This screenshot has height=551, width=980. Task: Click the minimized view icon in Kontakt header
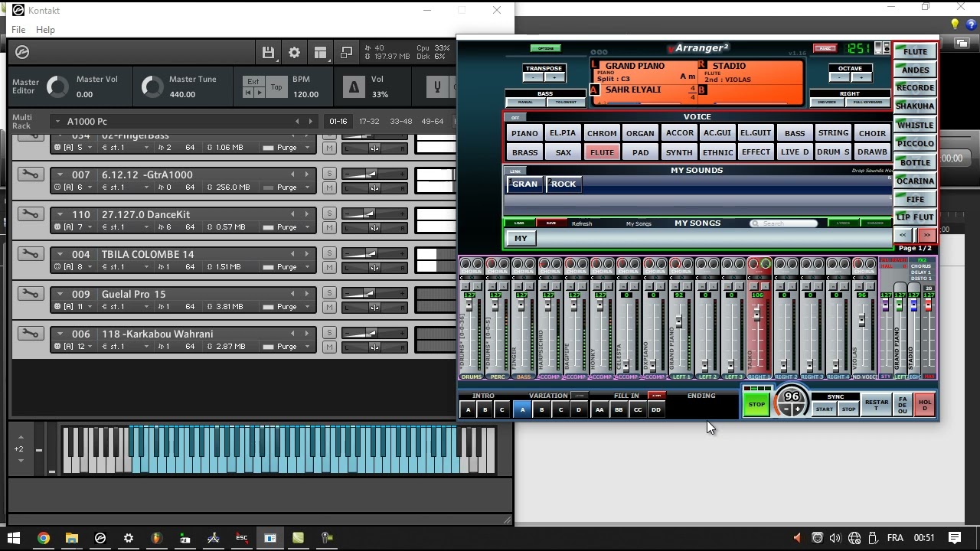point(346,52)
